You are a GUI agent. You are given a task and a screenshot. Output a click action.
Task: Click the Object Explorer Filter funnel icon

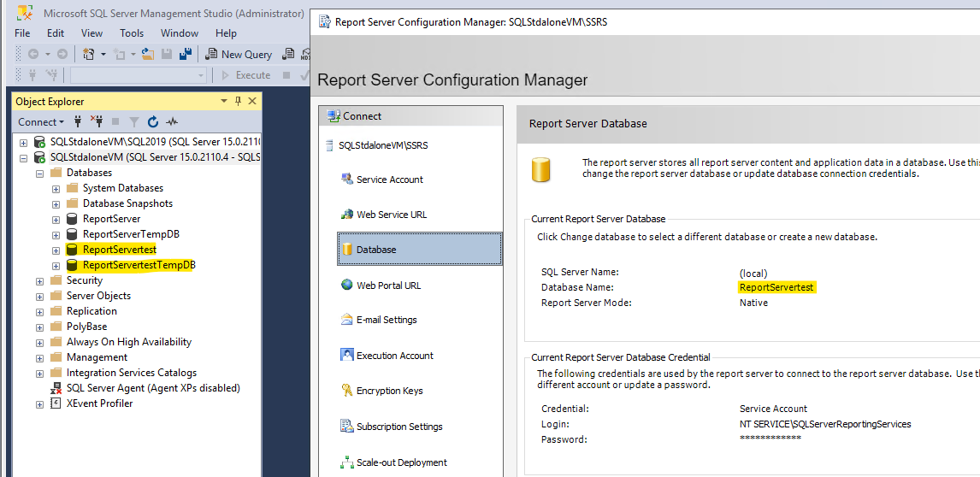[x=133, y=122]
